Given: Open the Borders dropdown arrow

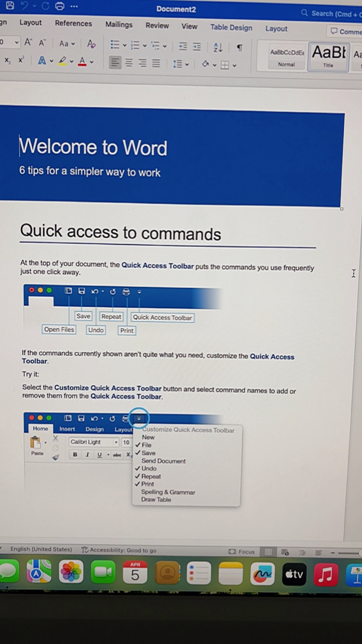Looking at the screenshot, I should [x=234, y=66].
